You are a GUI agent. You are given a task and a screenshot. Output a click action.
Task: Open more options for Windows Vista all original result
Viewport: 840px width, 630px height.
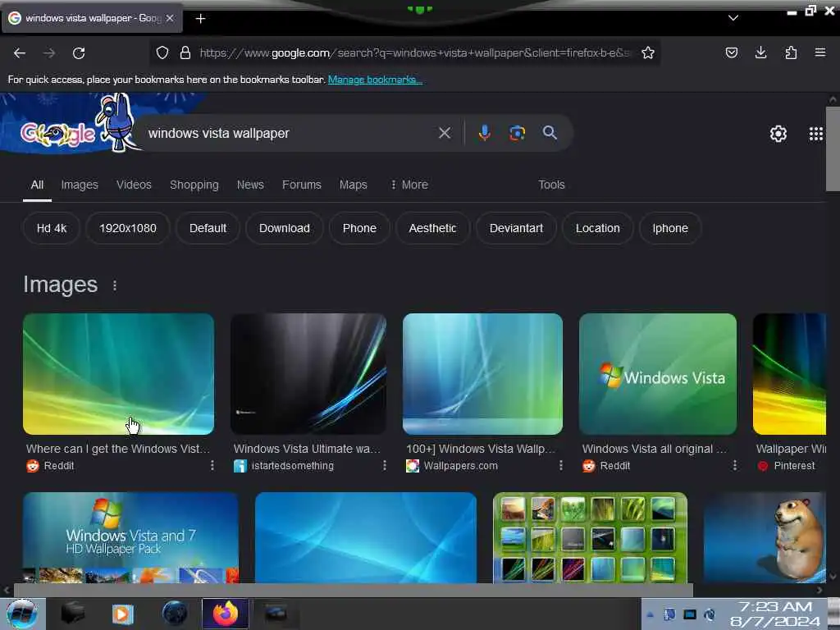click(x=735, y=466)
